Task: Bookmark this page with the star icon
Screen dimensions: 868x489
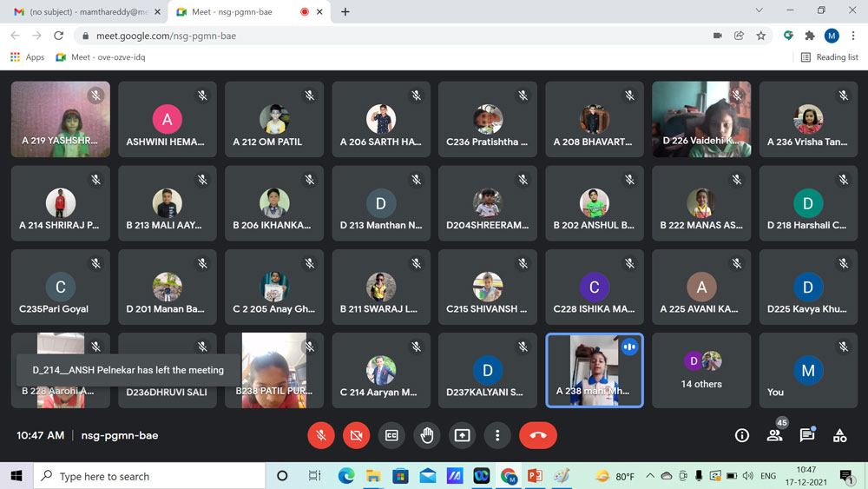Action: tap(761, 36)
